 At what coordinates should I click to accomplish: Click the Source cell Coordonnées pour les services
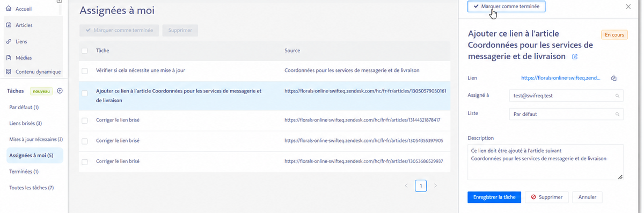click(x=352, y=70)
